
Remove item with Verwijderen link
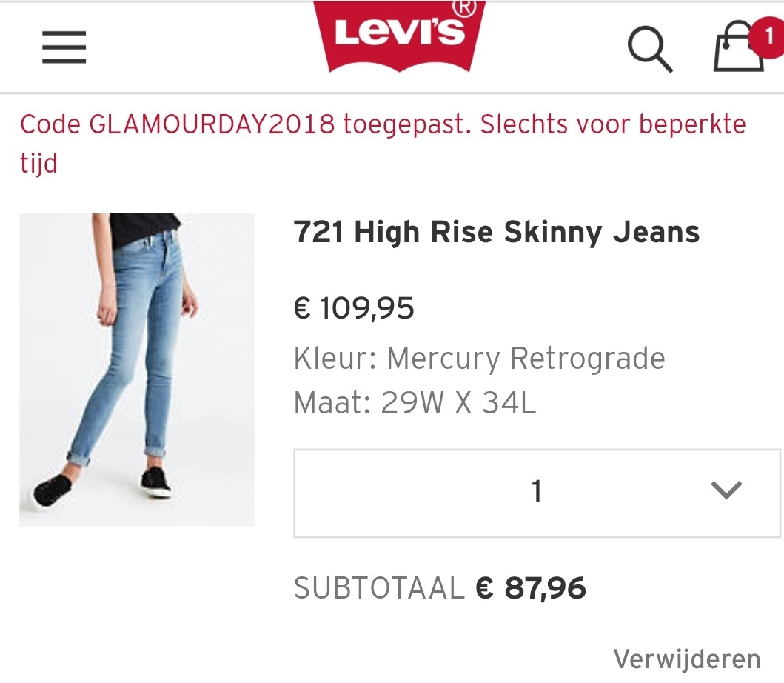(687, 659)
